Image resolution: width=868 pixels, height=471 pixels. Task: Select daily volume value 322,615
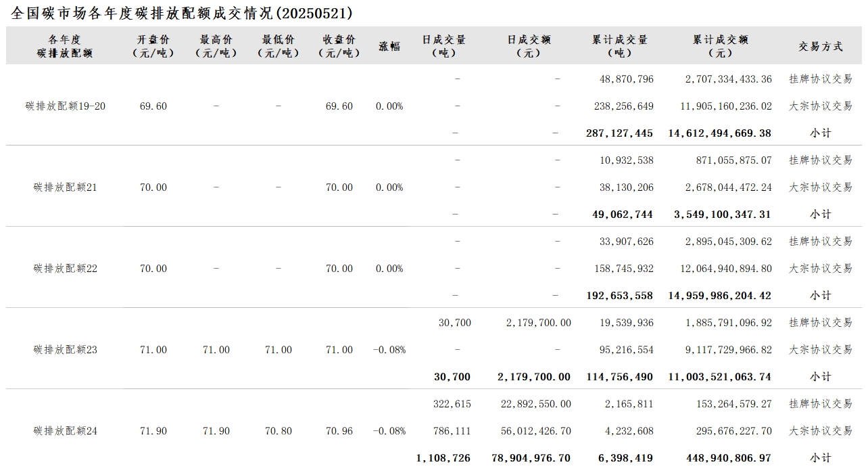452,404
